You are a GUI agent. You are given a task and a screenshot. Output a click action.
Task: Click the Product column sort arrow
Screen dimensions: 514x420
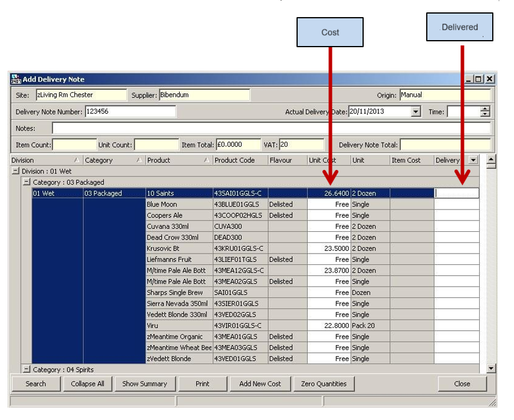pos(206,160)
